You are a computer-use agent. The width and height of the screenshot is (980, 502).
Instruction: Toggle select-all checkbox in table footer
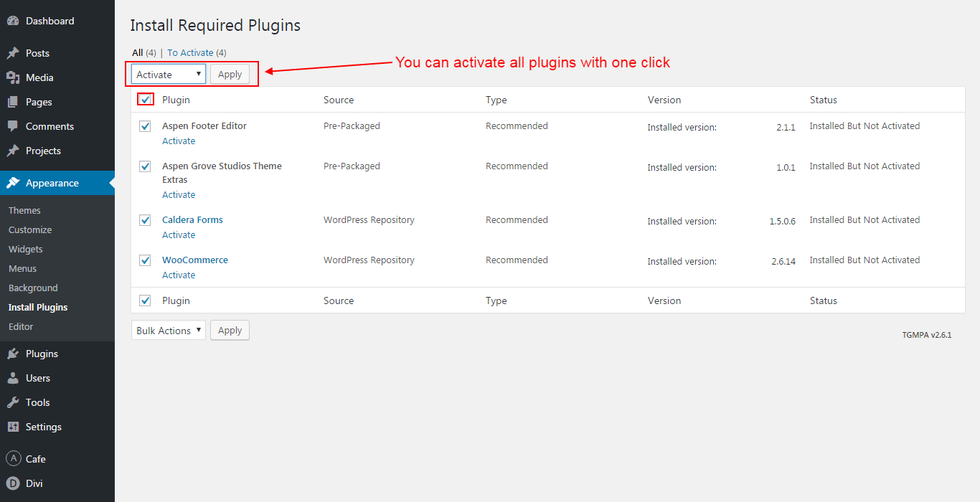tap(145, 300)
